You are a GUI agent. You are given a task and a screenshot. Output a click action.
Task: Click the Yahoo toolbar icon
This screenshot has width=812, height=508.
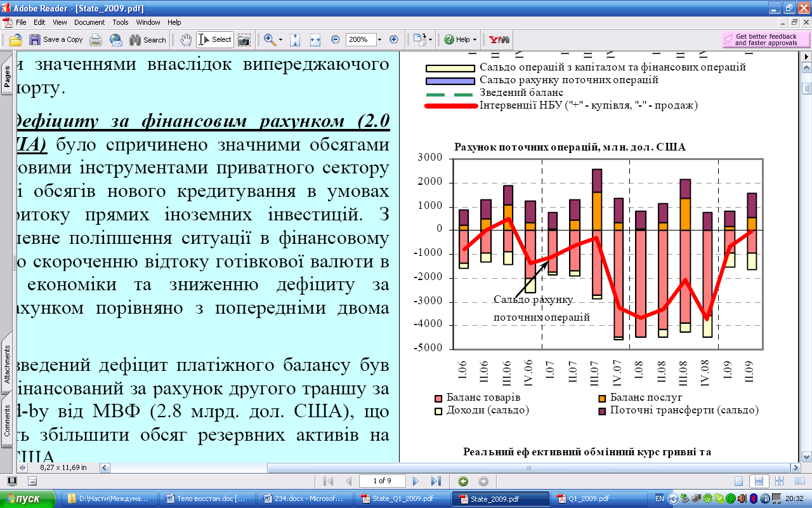click(499, 39)
